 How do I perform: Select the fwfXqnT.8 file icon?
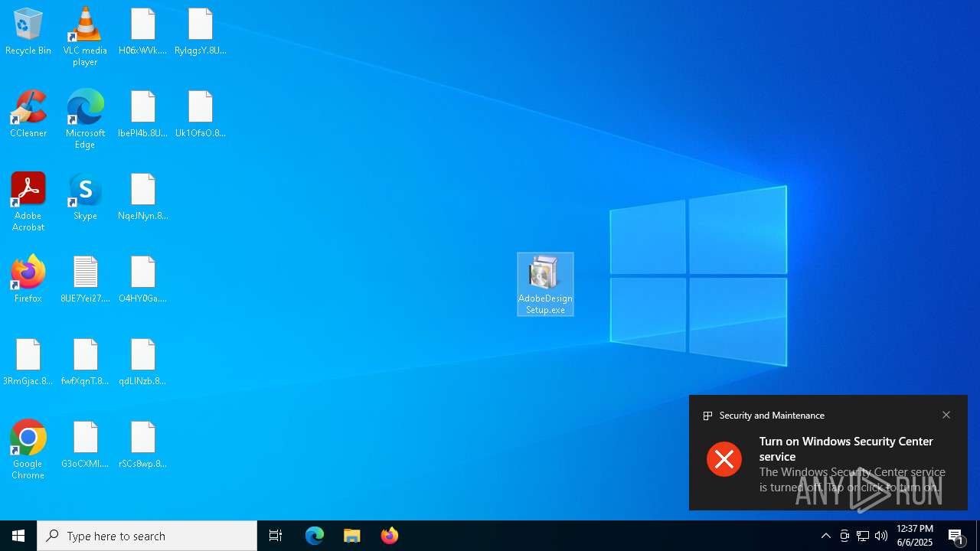pyautogui.click(x=85, y=362)
